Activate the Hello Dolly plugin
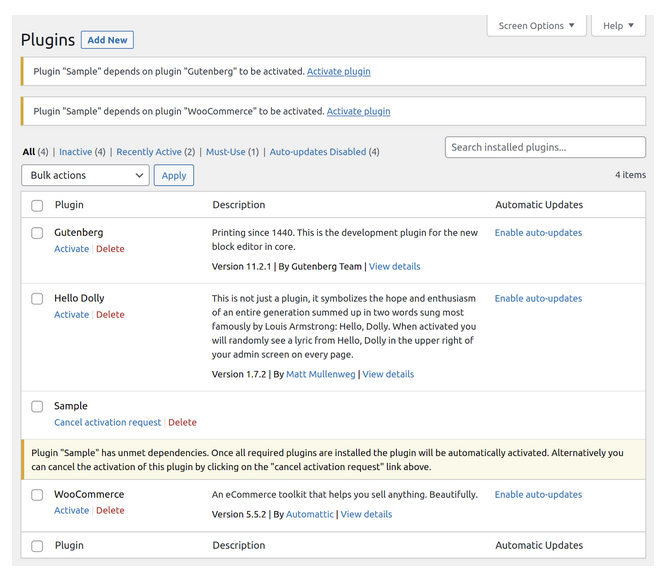Image resolution: width=667 pixels, height=581 pixels. pyautogui.click(x=71, y=315)
